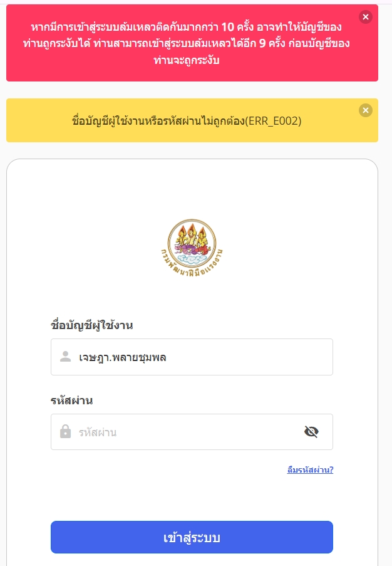This screenshot has height=566, width=392.
Task: Click the grey รหัสผ่าน placeholder text
Action: [x=98, y=432]
